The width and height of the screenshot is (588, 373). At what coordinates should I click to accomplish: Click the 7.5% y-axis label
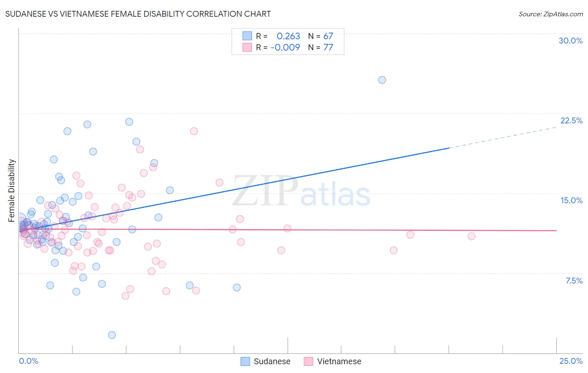(574, 281)
